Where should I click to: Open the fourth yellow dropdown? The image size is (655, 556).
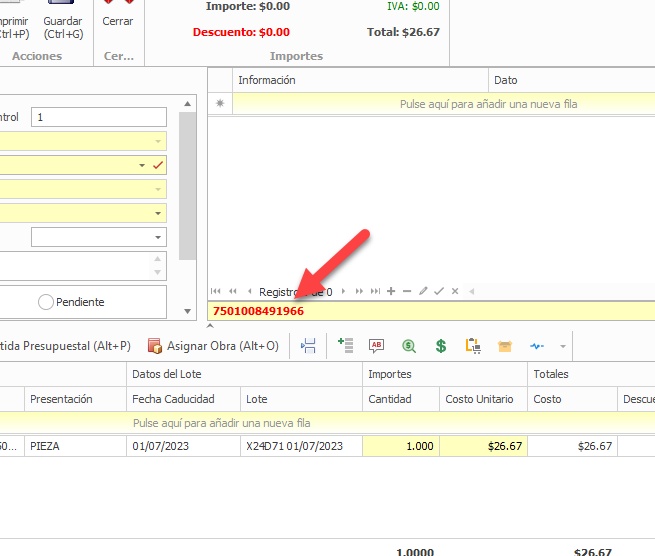158,213
